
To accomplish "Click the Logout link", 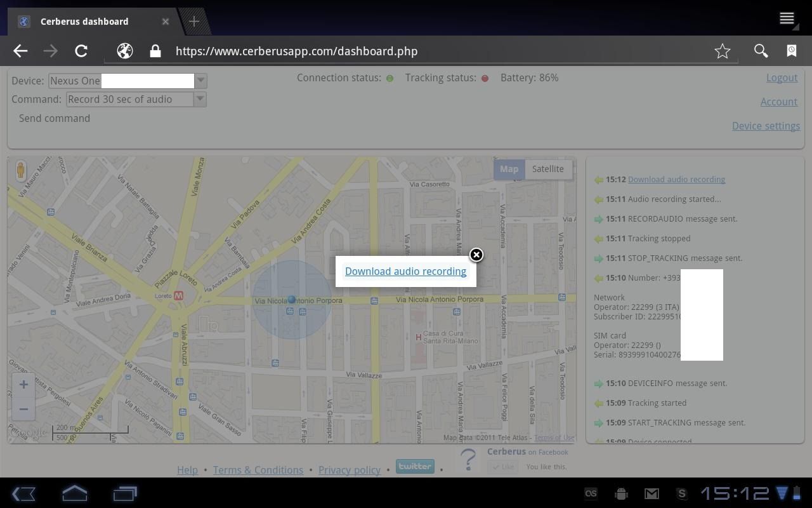I will pos(782,77).
